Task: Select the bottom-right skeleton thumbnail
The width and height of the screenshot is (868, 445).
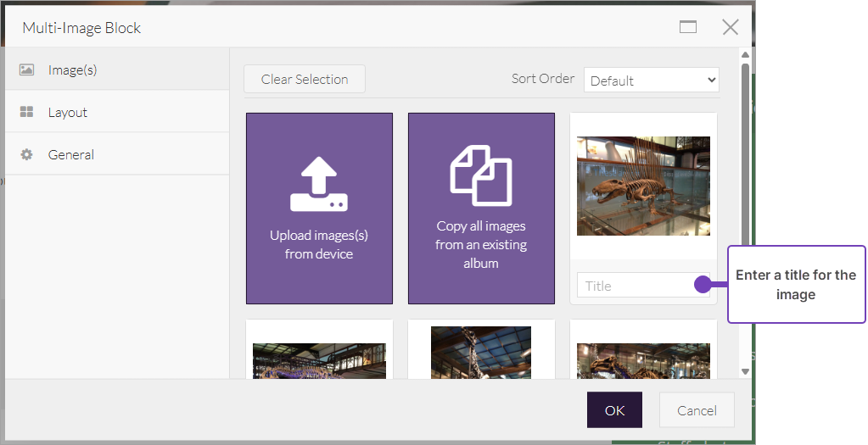Action: (x=643, y=360)
